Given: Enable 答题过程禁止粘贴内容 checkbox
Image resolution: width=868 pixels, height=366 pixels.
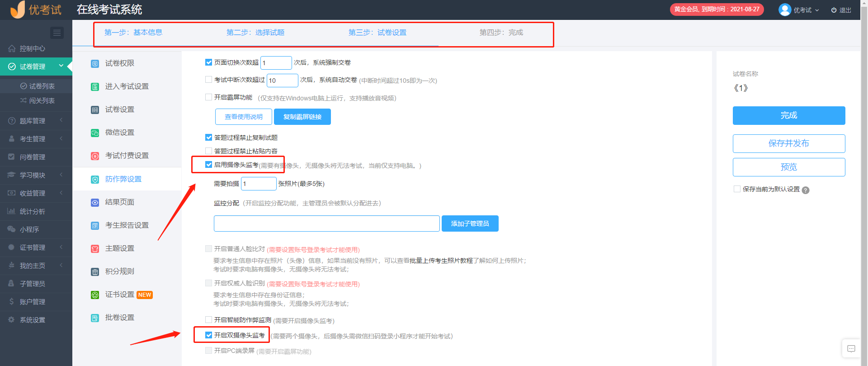Looking at the screenshot, I should (x=208, y=151).
